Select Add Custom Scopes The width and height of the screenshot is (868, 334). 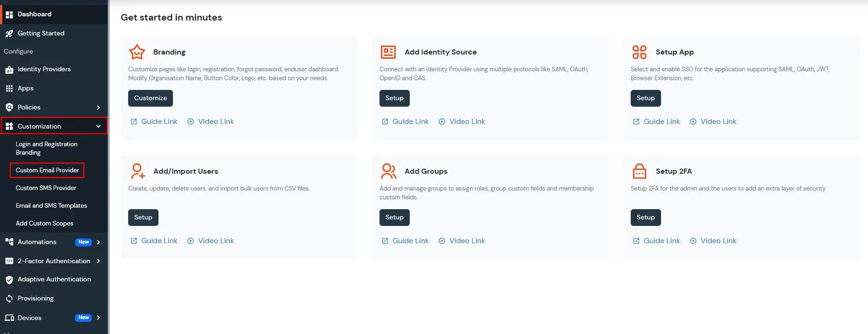click(x=44, y=223)
